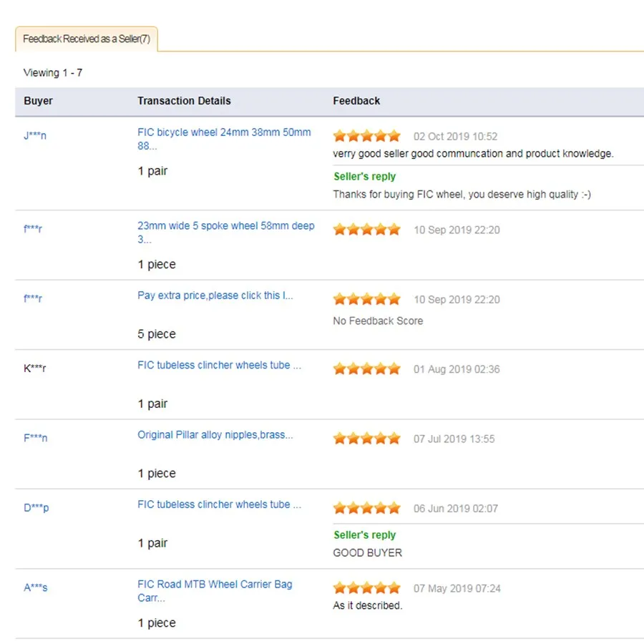Viewport: 644px width, 644px height.
Task: Click the Feedback column header
Action: pos(356,101)
